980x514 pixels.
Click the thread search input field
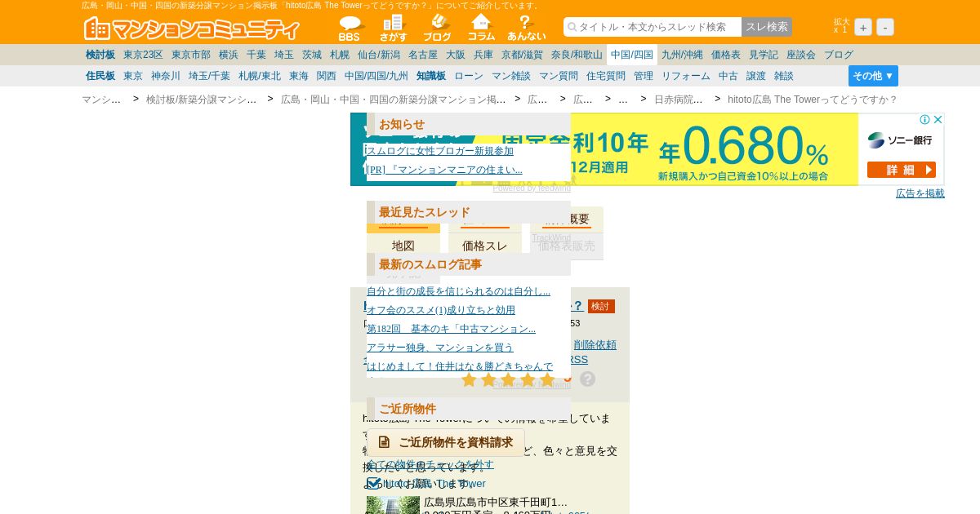653,27
